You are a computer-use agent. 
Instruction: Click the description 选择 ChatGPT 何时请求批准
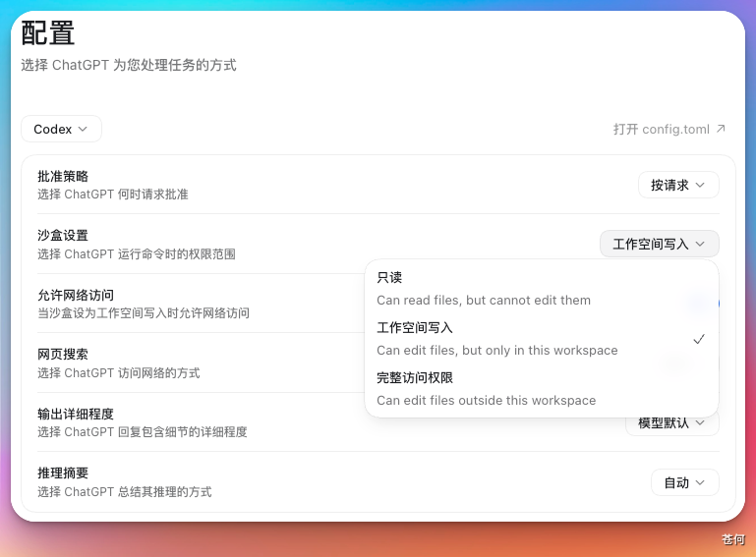(x=113, y=195)
